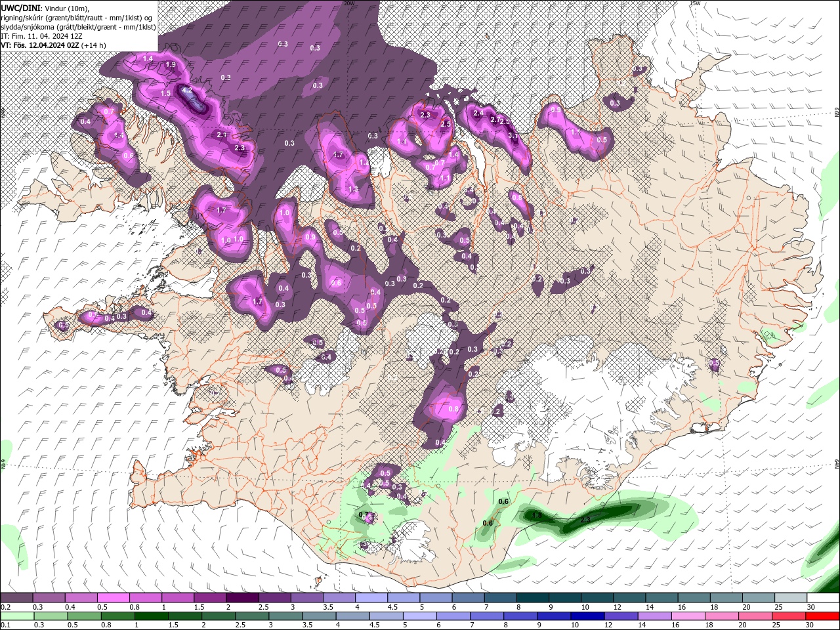Click the 2.3 rain value in the dark green band
840x630 pixels.
(x=586, y=520)
